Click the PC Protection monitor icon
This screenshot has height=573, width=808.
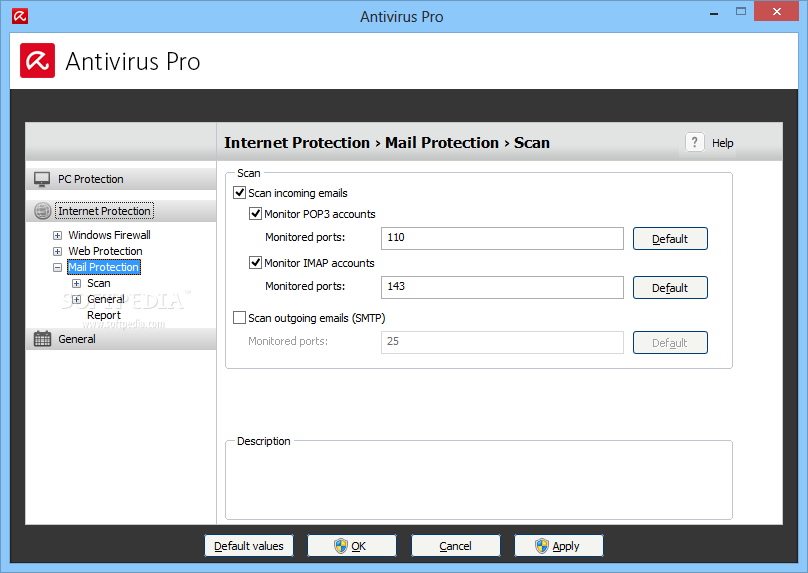(x=42, y=179)
